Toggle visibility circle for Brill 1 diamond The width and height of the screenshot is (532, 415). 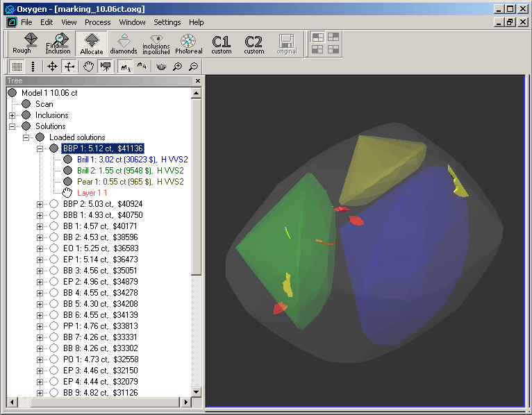68,160
